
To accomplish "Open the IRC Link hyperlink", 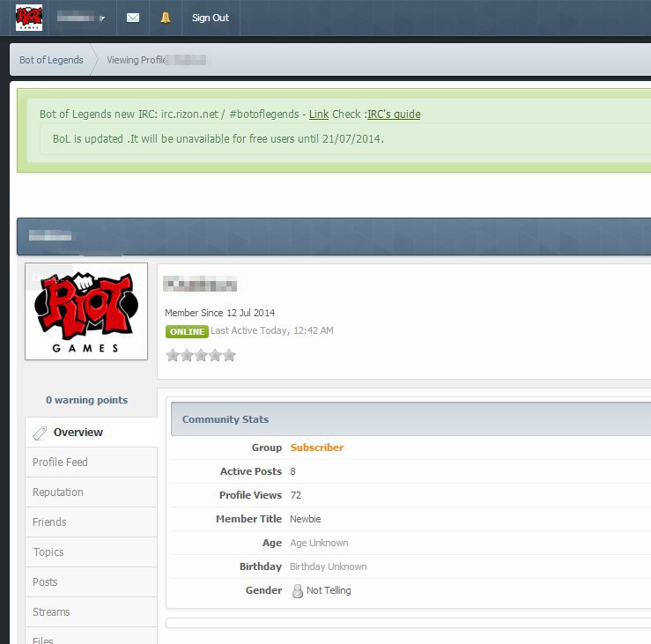I will [319, 115].
